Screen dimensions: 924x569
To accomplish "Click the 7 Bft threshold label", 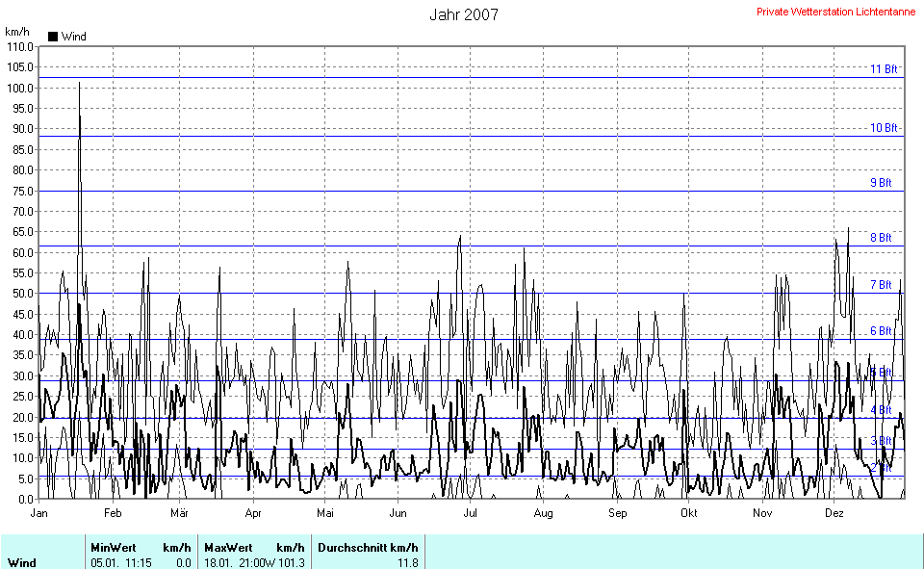I will [x=881, y=285].
